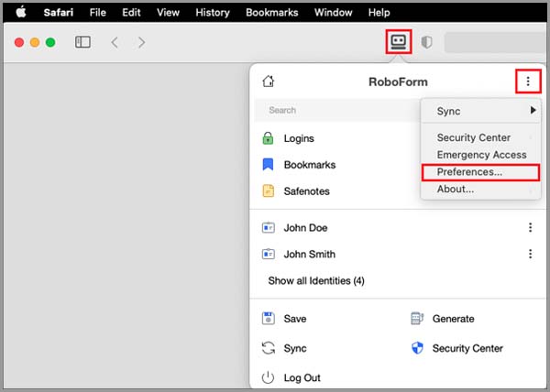This screenshot has width=550, height=392.
Task: Click the blue Bookmarks ribbon icon
Action: pos(268,165)
